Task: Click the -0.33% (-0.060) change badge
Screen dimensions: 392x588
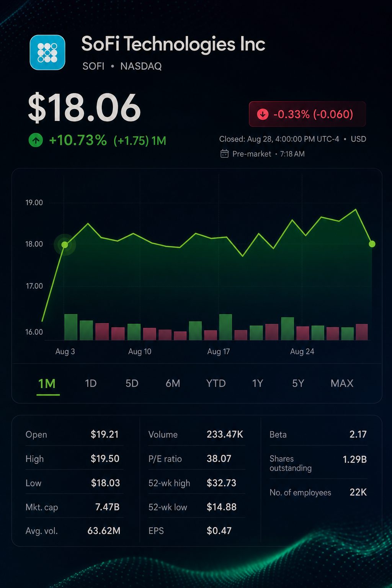Action: pos(307,114)
